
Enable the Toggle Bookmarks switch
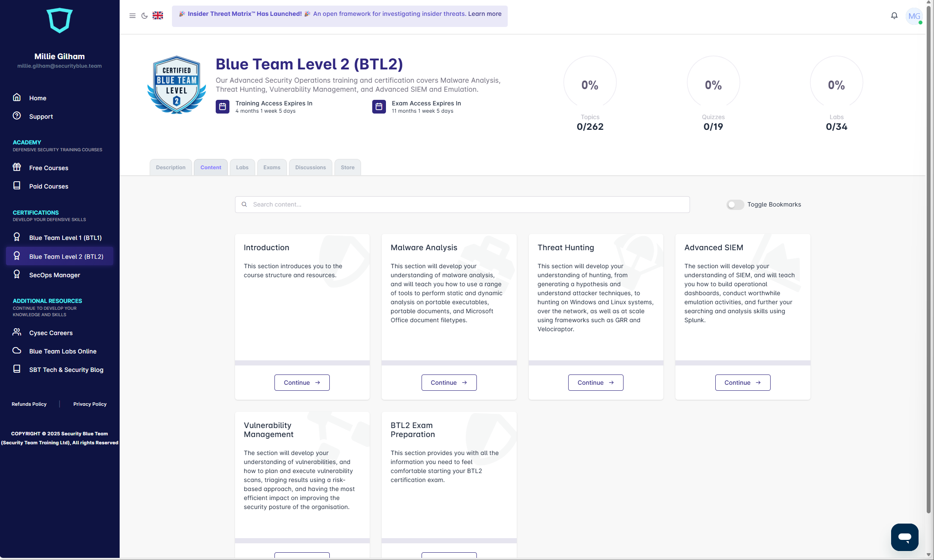pos(735,205)
